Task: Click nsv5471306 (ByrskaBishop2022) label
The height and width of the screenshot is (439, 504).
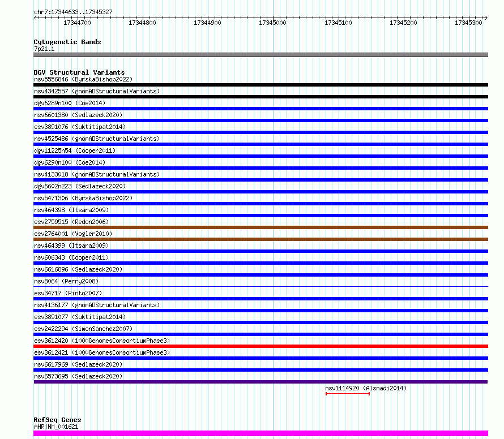Action: (x=83, y=198)
